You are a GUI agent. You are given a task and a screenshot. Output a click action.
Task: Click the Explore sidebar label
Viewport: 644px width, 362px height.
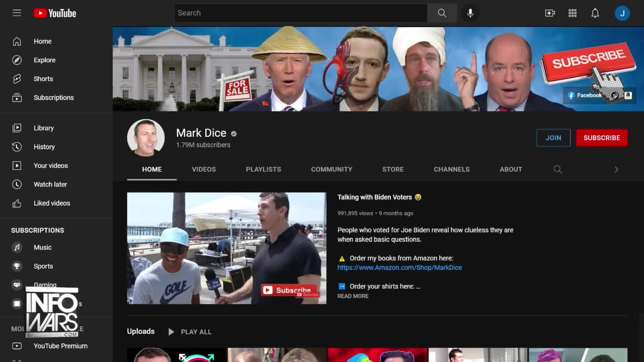[45, 60]
